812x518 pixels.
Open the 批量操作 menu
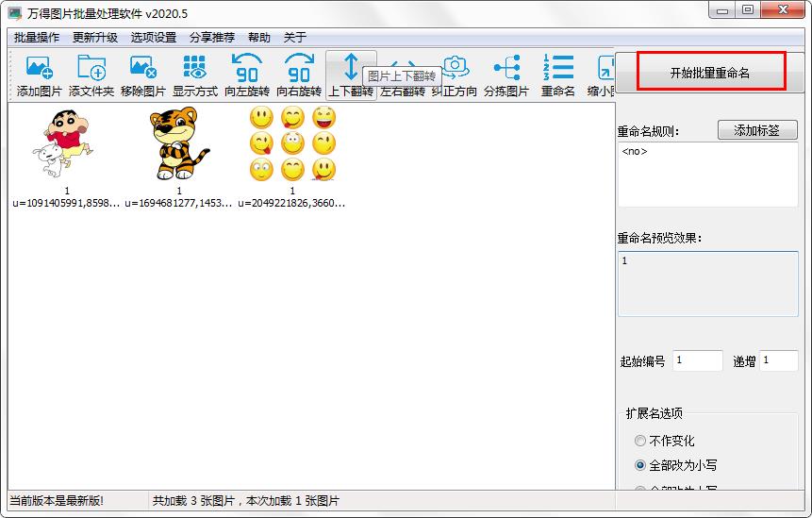[37, 38]
